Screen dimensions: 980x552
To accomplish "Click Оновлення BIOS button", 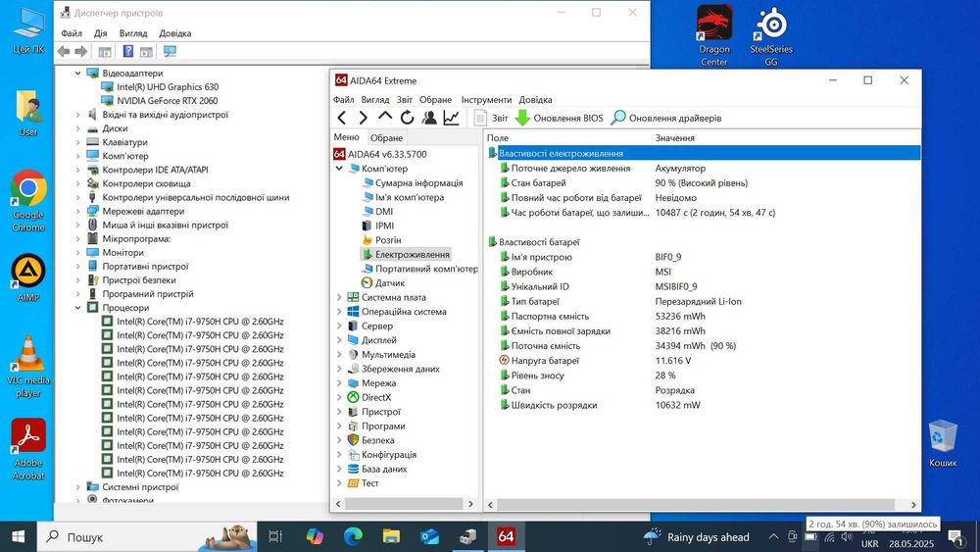I will tap(560, 118).
